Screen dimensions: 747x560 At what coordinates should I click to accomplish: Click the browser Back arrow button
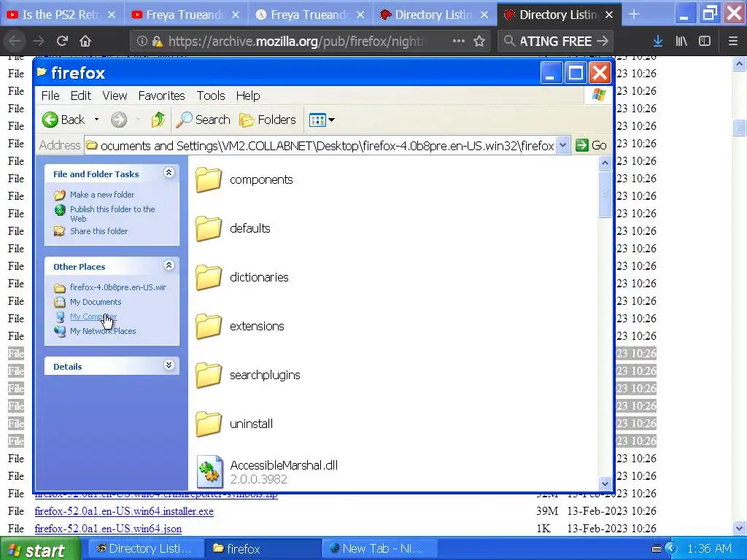pyautogui.click(x=15, y=41)
